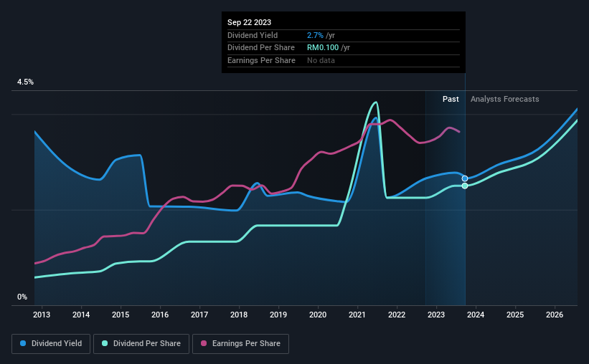Toggle the Earnings Per Share legend series

pyautogui.click(x=240, y=344)
